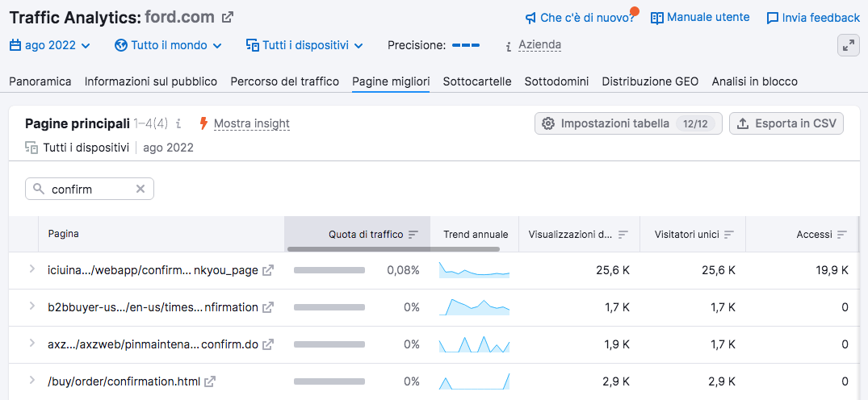Clear the confirm search text
The width and height of the screenshot is (868, 400).
click(x=140, y=189)
